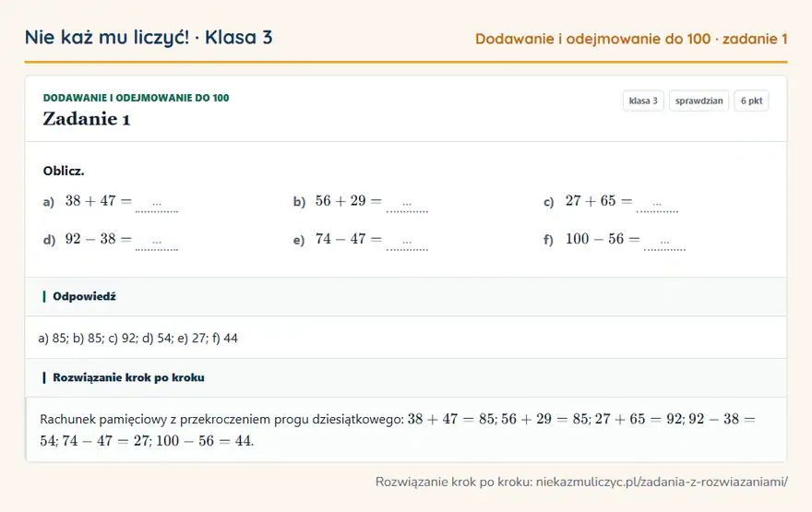The height and width of the screenshot is (512, 812).
Task: Click the 'sprawdzian' tag
Action: pyautogui.click(x=699, y=101)
